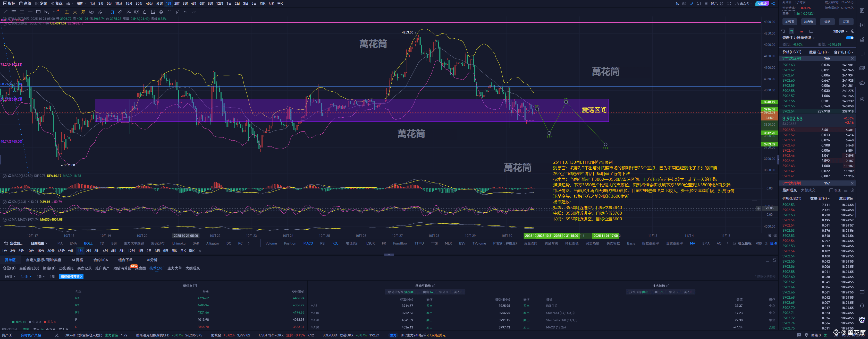Take a chart screenshot with camera icon
Image resolution: width=868 pixels, height=339 pixels.
pos(684,3)
